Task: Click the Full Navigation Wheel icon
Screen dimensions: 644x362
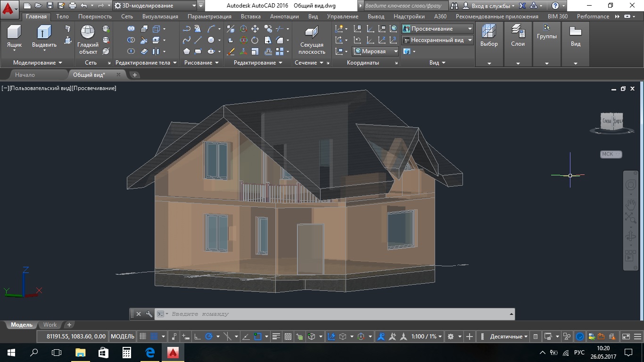Action: (630, 185)
